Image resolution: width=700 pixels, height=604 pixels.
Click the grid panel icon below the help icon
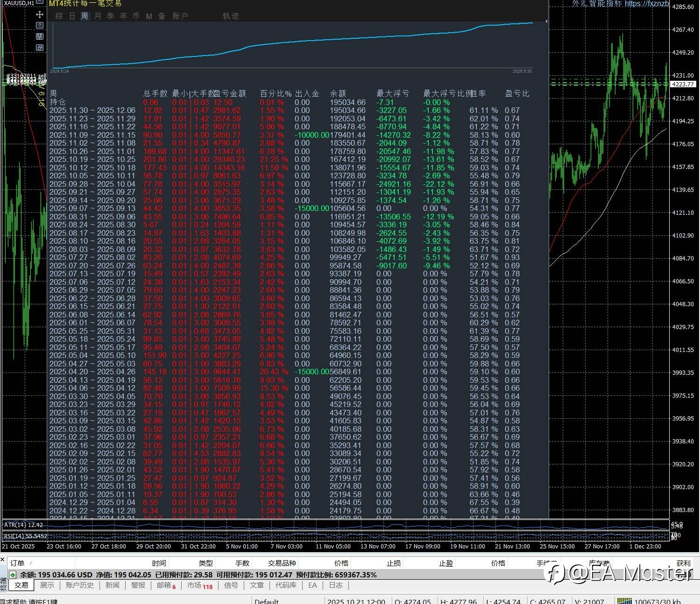(40, 36)
